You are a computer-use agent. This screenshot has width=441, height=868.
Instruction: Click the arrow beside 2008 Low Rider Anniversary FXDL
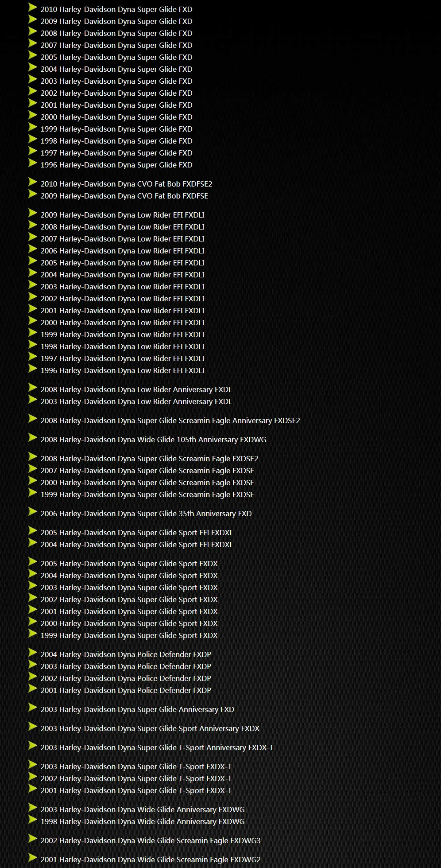(x=33, y=387)
